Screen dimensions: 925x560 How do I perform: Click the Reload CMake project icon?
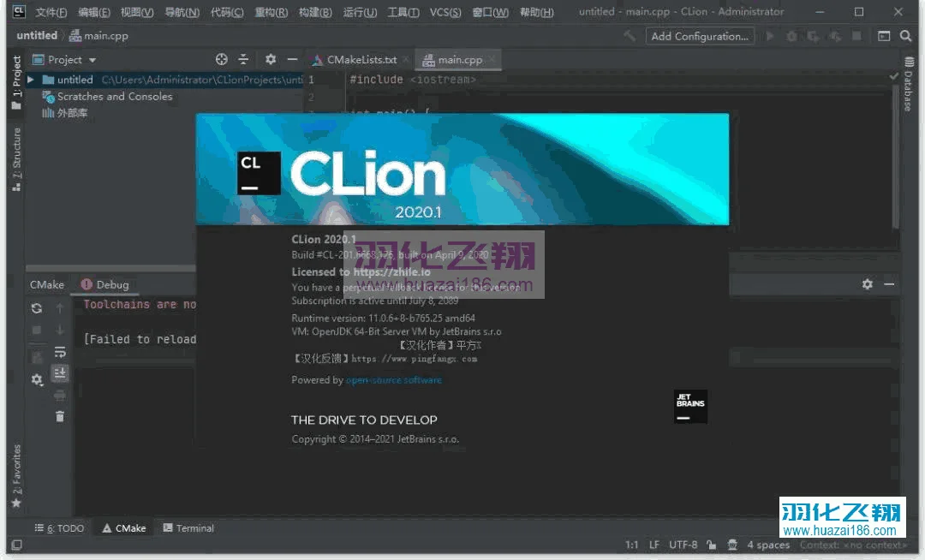point(37,307)
